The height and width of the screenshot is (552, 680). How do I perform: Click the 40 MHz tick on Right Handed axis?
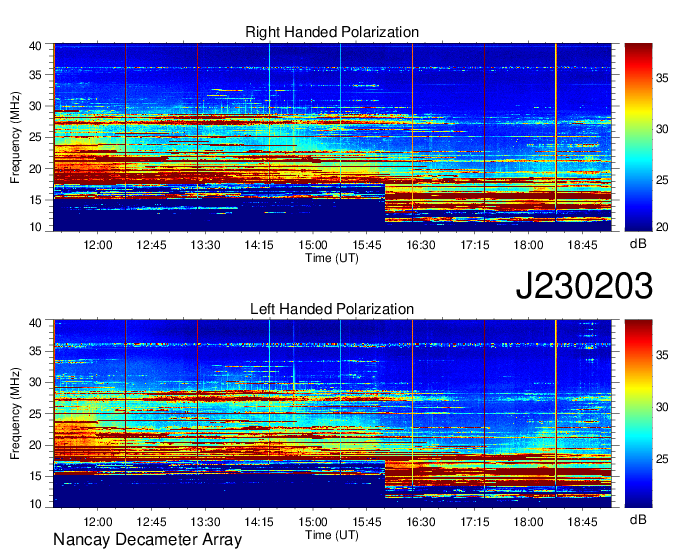point(35,46)
